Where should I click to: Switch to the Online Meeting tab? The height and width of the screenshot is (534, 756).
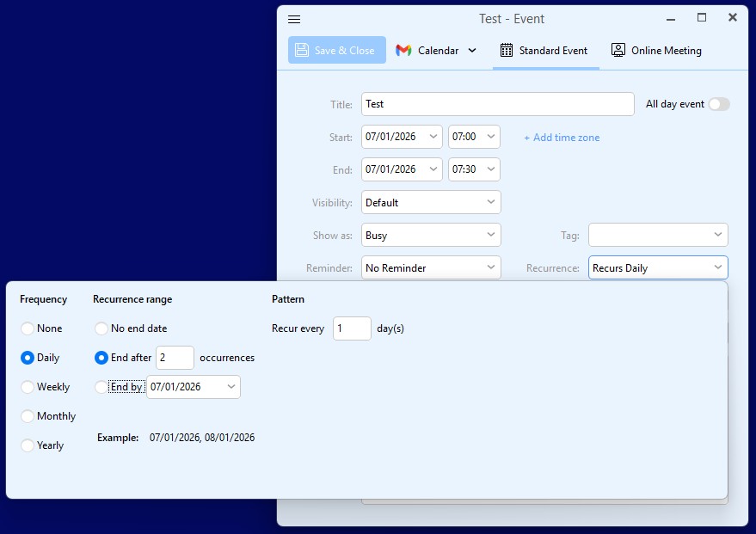pos(656,51)
